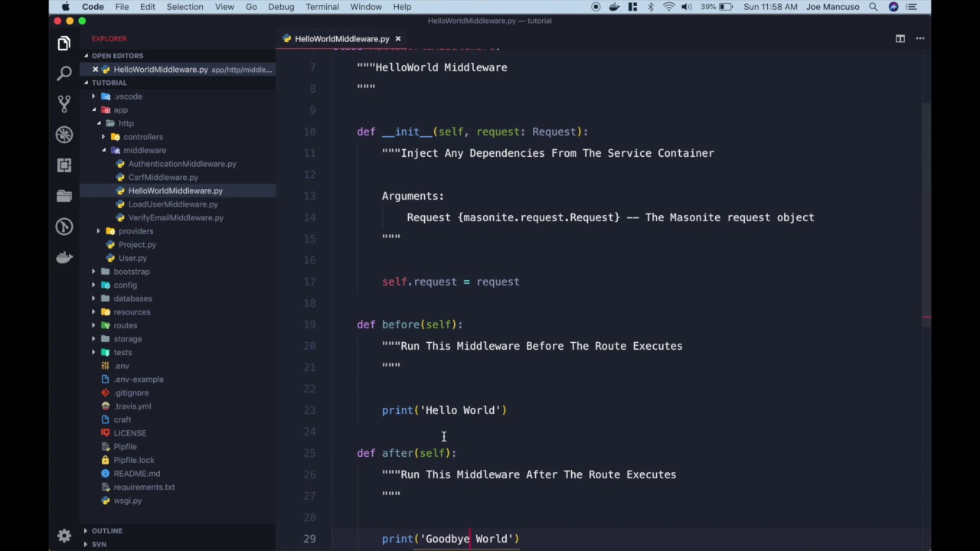Viewport: 980px width, 551px height.
Task: Click the date and time in menu bar
Action: 769,7
